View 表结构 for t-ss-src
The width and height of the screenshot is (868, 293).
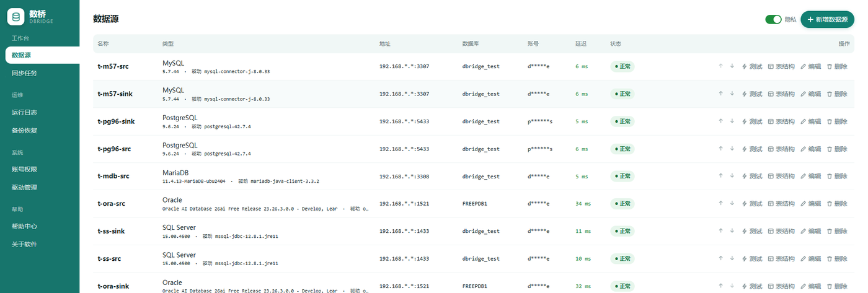(x=781, y=258)
